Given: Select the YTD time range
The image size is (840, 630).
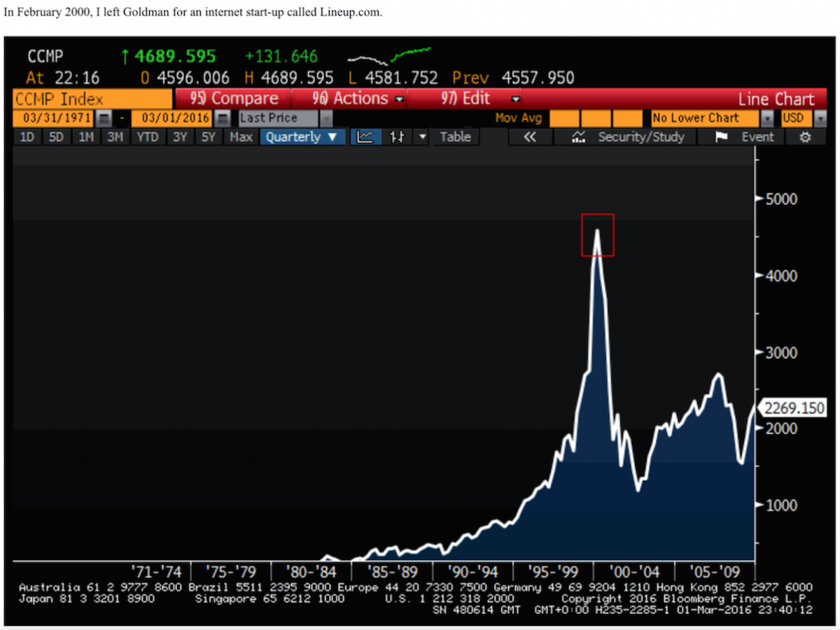Looking at the screenshot, I should tap(147, 137).
